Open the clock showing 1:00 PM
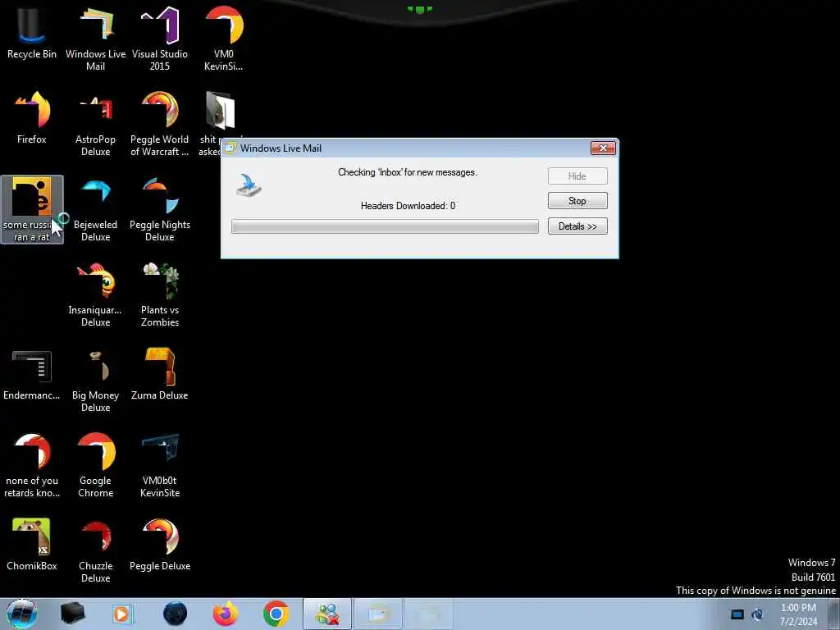Image resolution: width=840 pixels, height=630 pixels. 798,614
